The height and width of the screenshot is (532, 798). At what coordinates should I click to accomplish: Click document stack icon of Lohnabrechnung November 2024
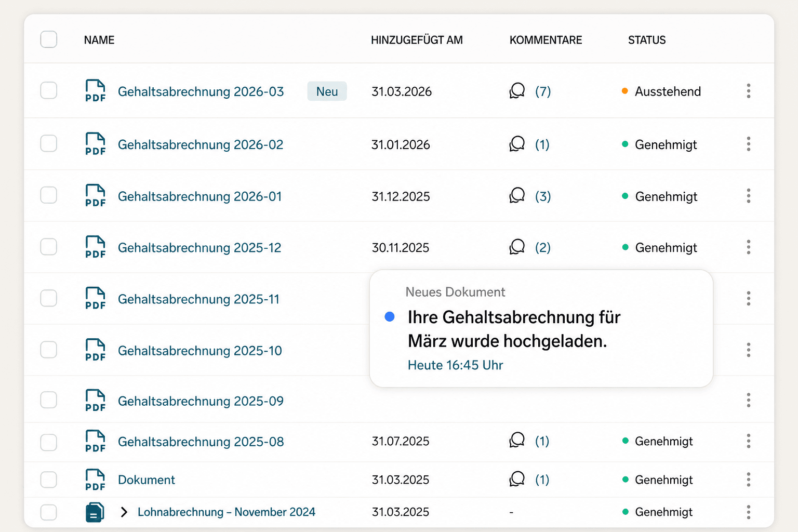[95, 512]
